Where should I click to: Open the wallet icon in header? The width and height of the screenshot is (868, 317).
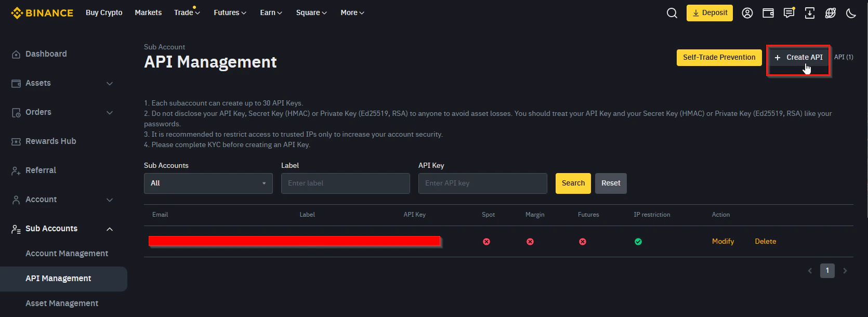point(768,13)
